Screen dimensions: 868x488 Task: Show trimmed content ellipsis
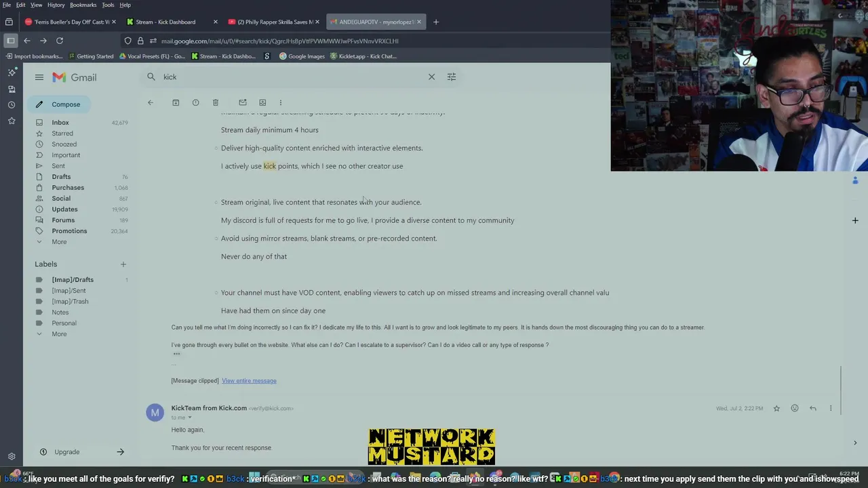[176, 354]
